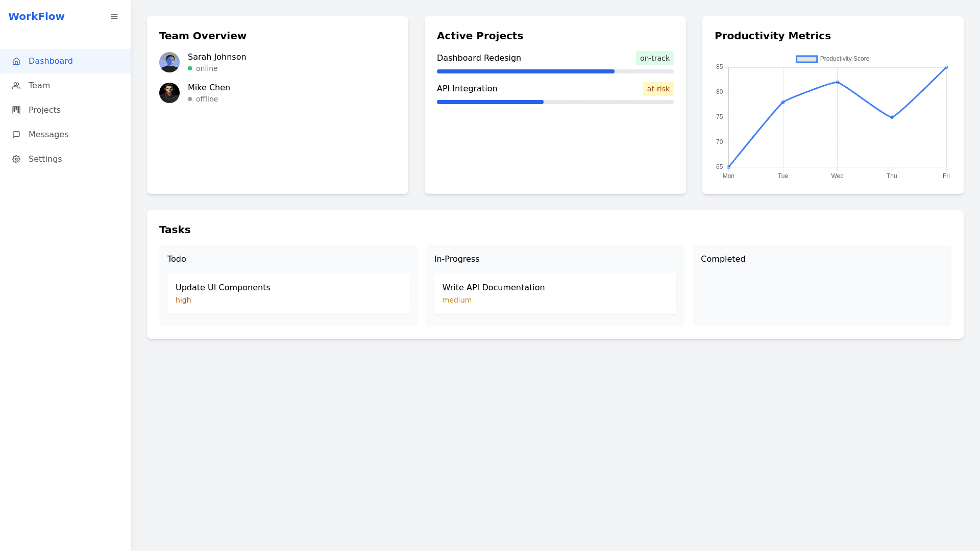The height and width of the screenshot is (551, 980).
Task: Click the at-risk status badge
Action: [658, 89]
